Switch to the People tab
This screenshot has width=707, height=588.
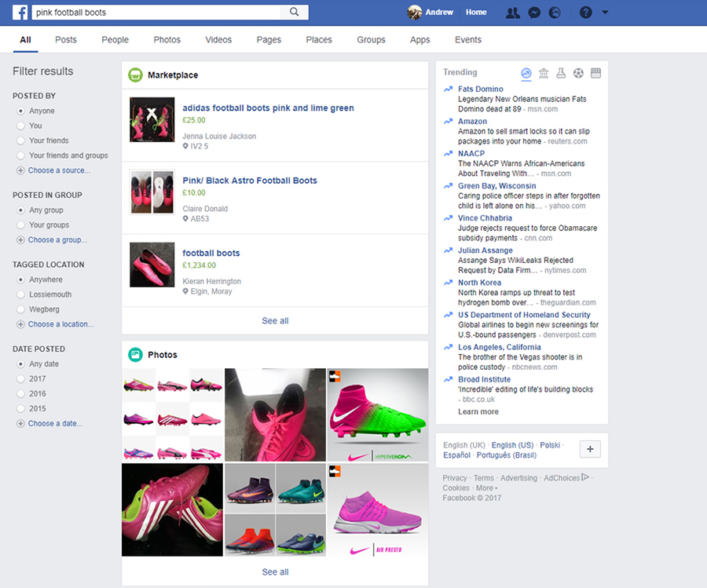click(115, 40)
